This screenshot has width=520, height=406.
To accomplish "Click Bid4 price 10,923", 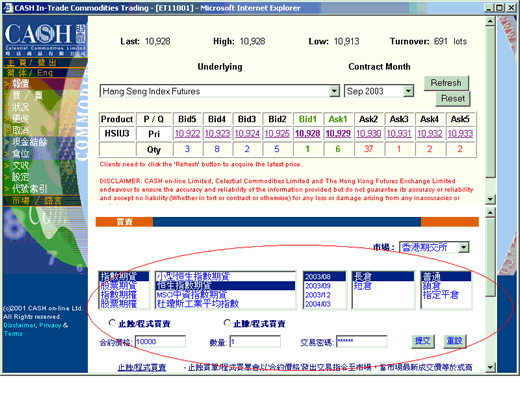I will (x=217, y=134).
